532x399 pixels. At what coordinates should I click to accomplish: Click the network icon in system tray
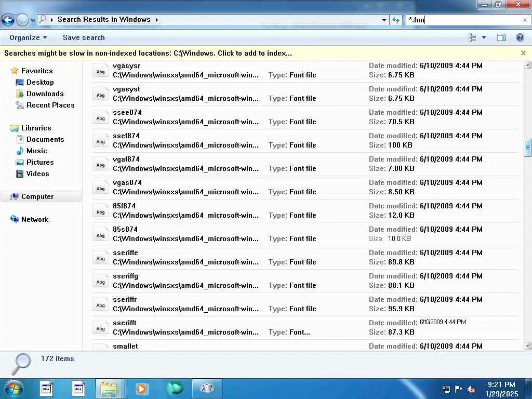coord(446,390)
